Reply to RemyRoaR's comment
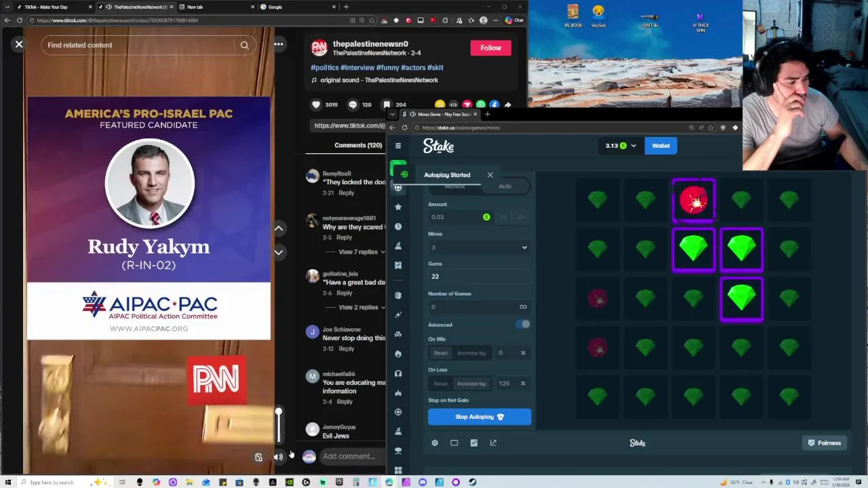 [x=346, y=193]
